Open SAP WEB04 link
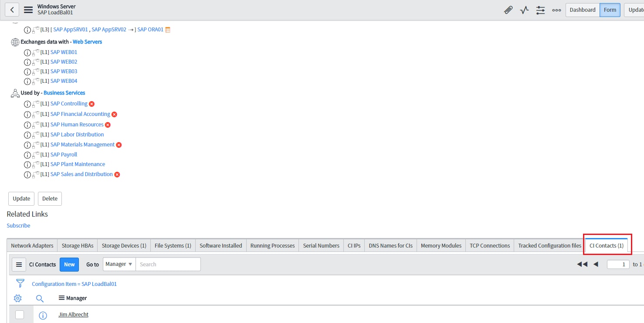 (64, 81)
